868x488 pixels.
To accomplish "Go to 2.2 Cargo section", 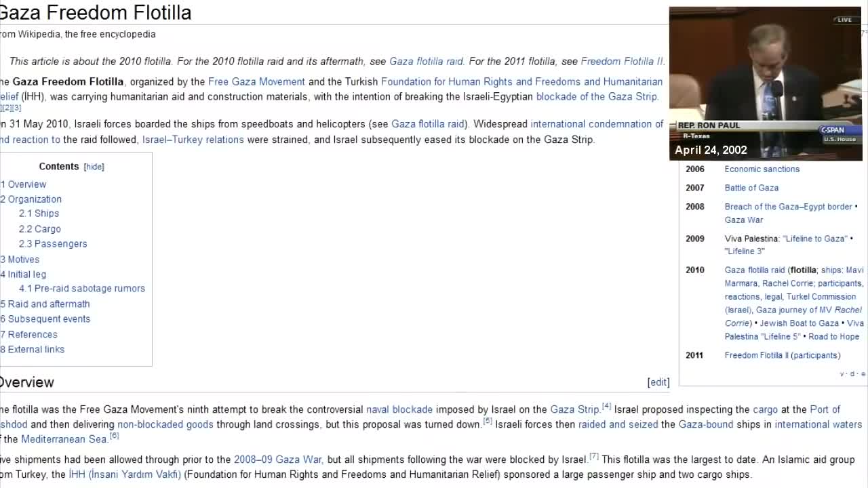I will 40,229.
